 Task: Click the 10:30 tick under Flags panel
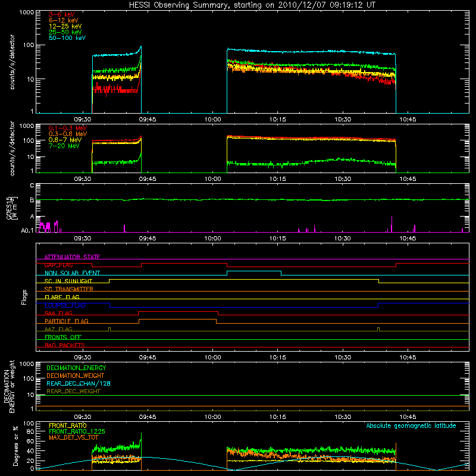coord(343,358)
